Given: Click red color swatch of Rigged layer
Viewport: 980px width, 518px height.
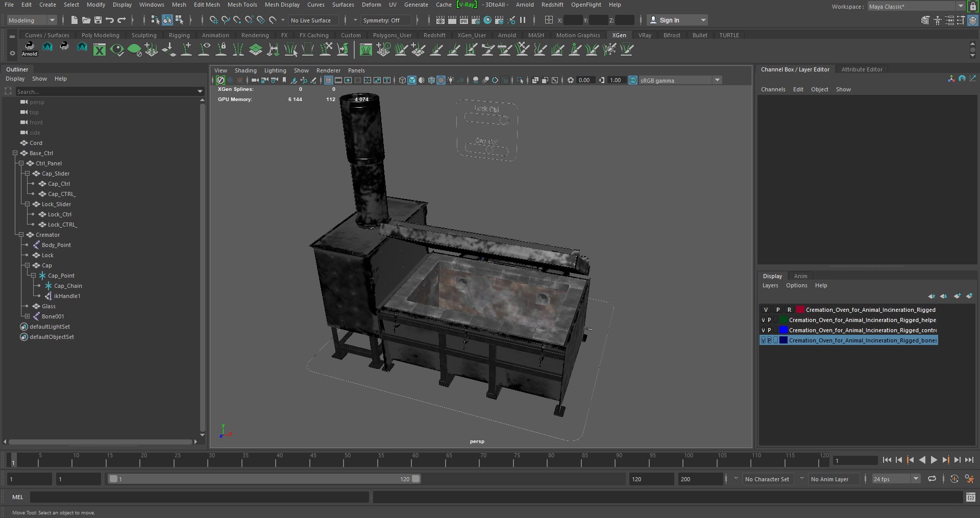Looking at the screenshot, I should [800, 310].
